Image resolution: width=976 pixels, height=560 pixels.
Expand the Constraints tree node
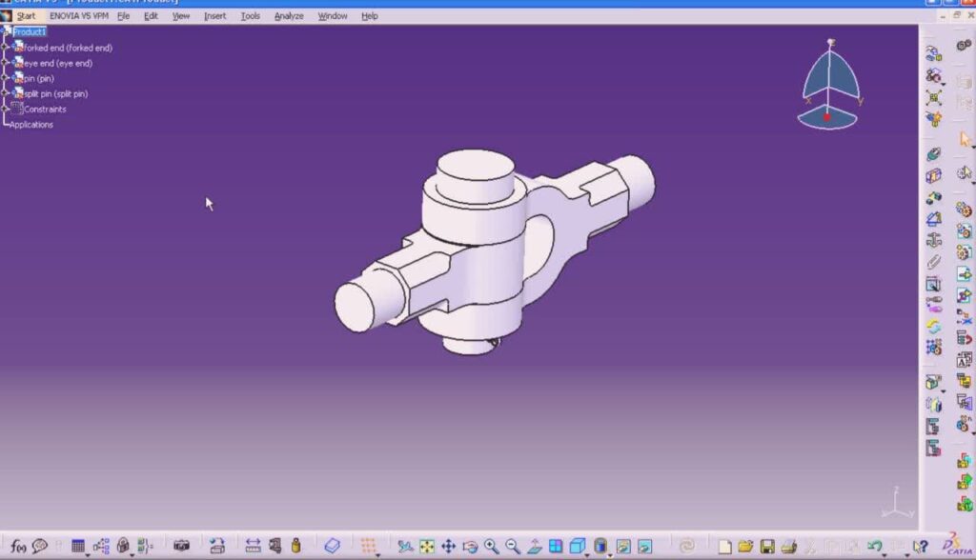tap(6, 109)
